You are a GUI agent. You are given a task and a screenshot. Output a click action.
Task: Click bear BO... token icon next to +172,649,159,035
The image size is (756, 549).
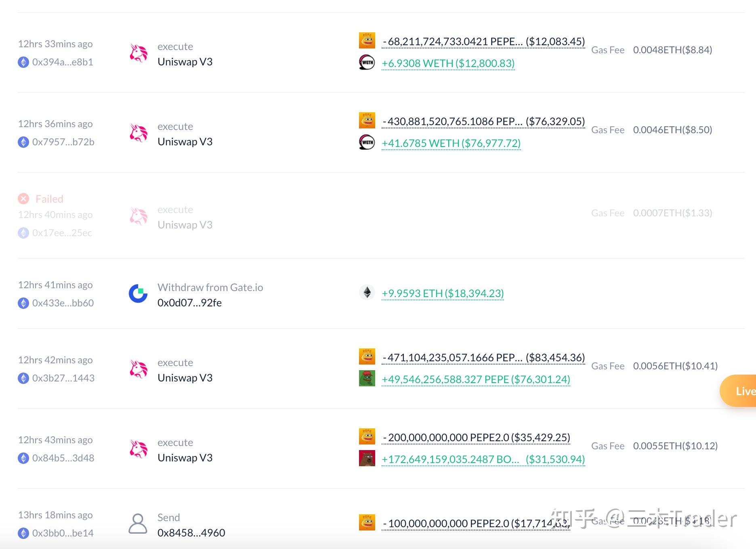click(x=367, y=458)
